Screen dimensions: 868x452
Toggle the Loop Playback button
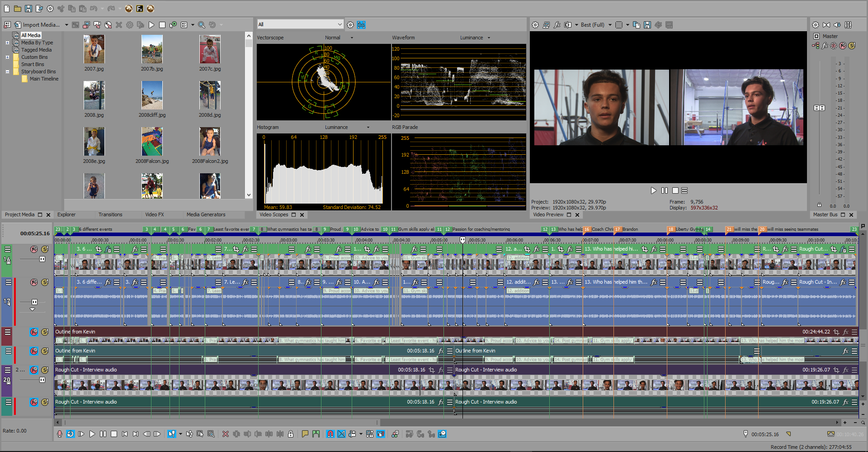(x=70, y=434)
